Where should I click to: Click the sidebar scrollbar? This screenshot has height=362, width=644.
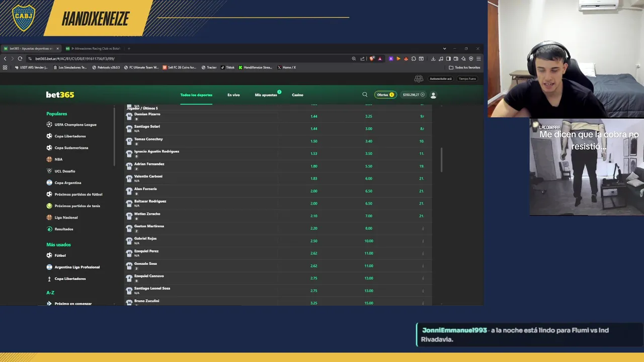pos(115,136)
